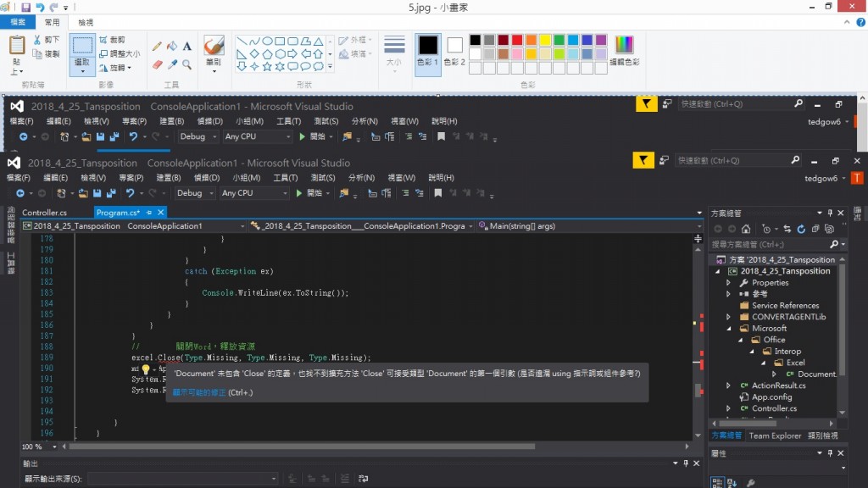Open the 外框 outline dropdown
Screen dimensions: 868x488
pos(355,40)
